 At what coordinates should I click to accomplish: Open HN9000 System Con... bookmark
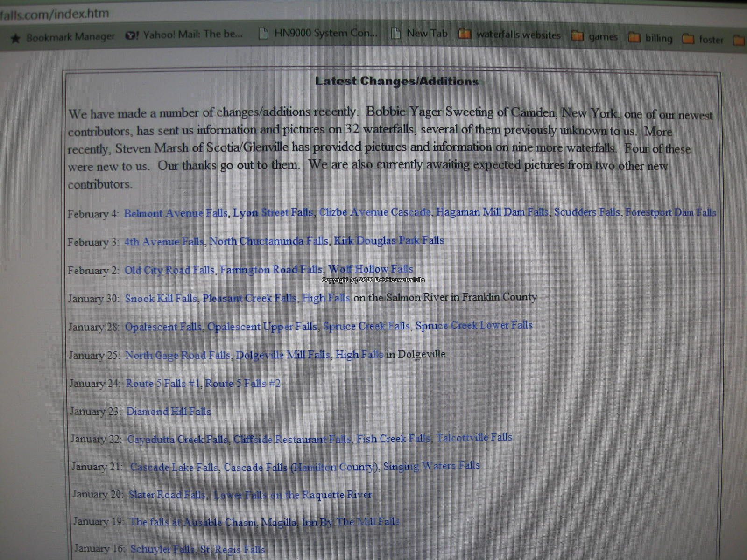[318, 33]
